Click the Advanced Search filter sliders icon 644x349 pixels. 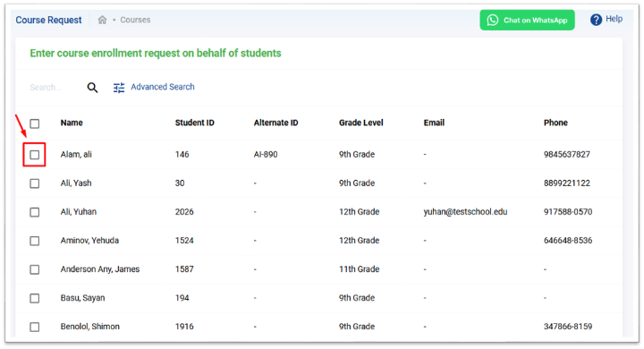pyautogui.click(x=119, y=88)
